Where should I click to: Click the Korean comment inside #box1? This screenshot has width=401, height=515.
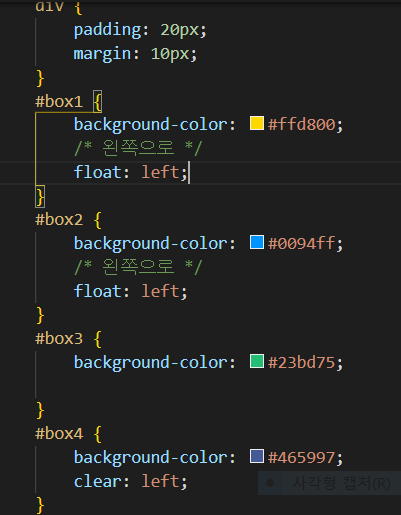point(138,148)
